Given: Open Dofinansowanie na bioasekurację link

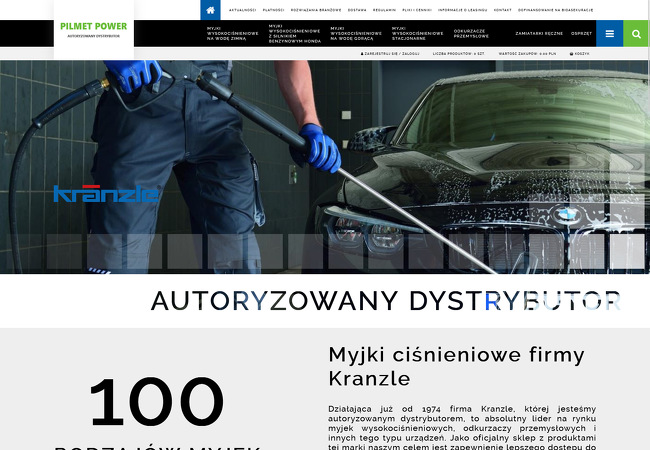Looking at the screenshot, I should (555, 10).
